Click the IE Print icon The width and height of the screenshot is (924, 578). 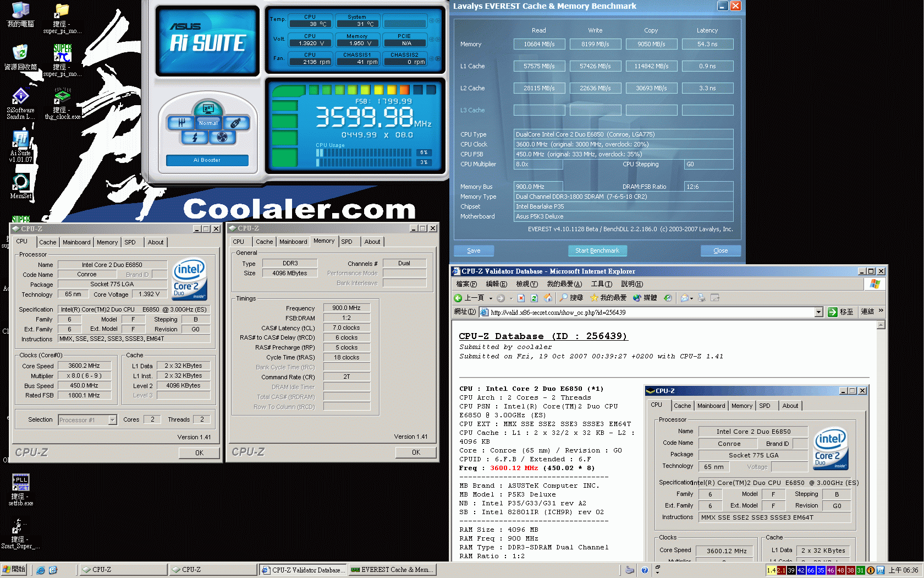click(701, 298)
